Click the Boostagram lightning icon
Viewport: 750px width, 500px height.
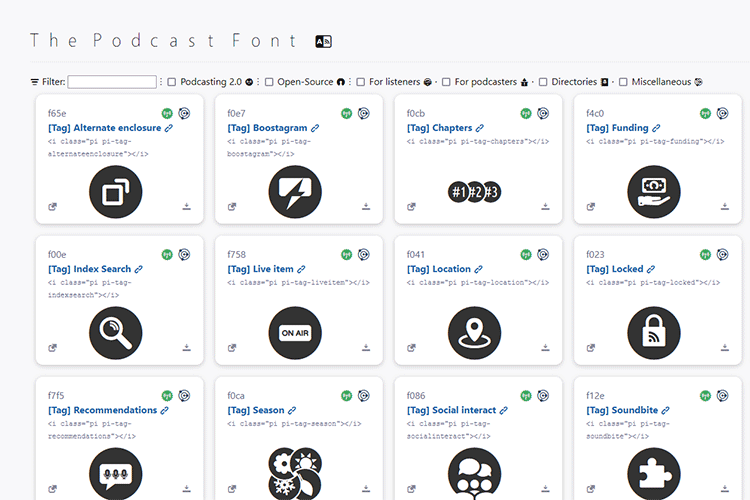[x=295, y=191]
